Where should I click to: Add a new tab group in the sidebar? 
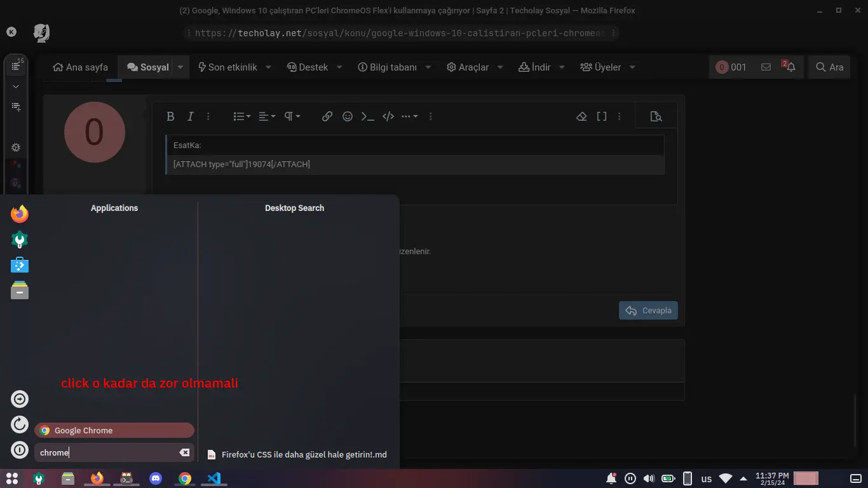tap(16, 107)
